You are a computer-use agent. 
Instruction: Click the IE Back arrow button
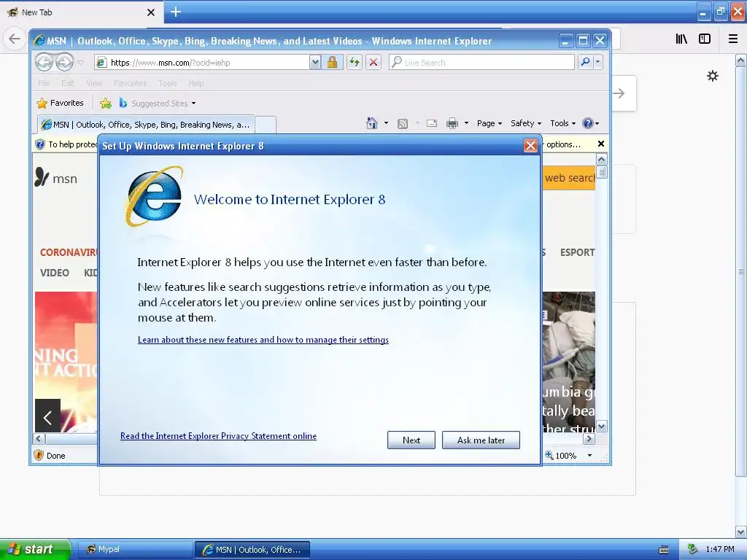[x=44, y=62]
